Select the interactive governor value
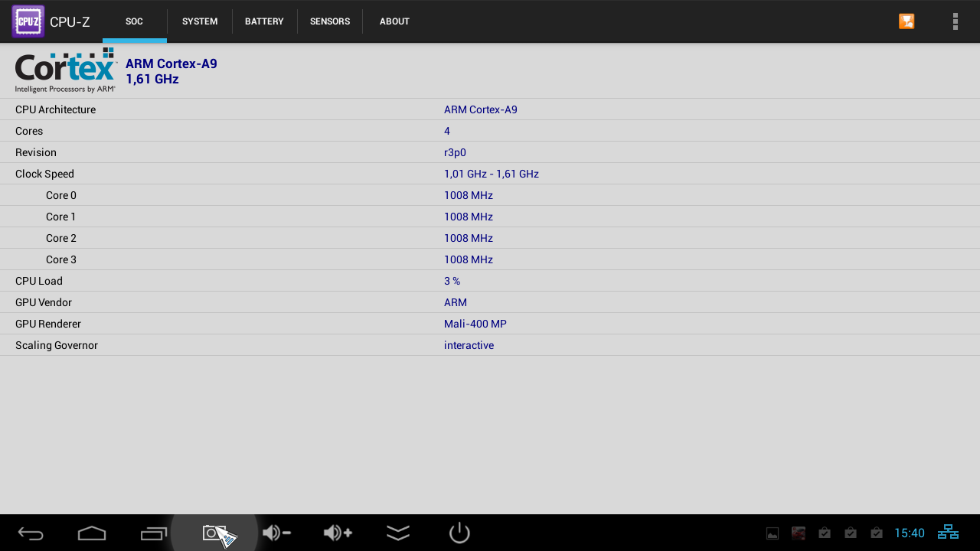980x551 pixels. click(469, 345)
